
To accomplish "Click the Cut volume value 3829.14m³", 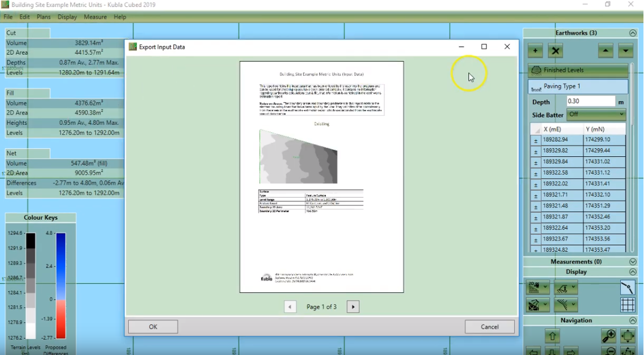I will coord(89,43).
